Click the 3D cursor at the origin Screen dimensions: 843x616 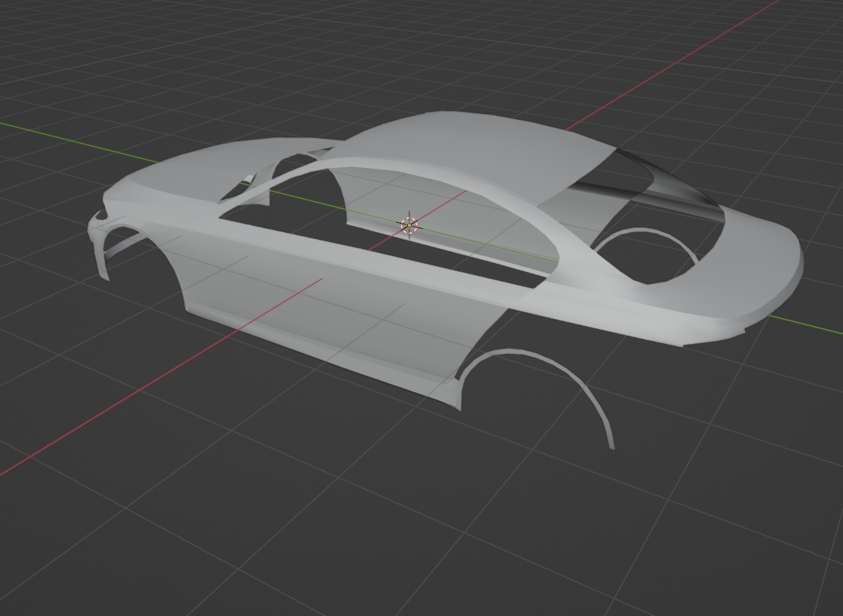[x=409, y=225]
